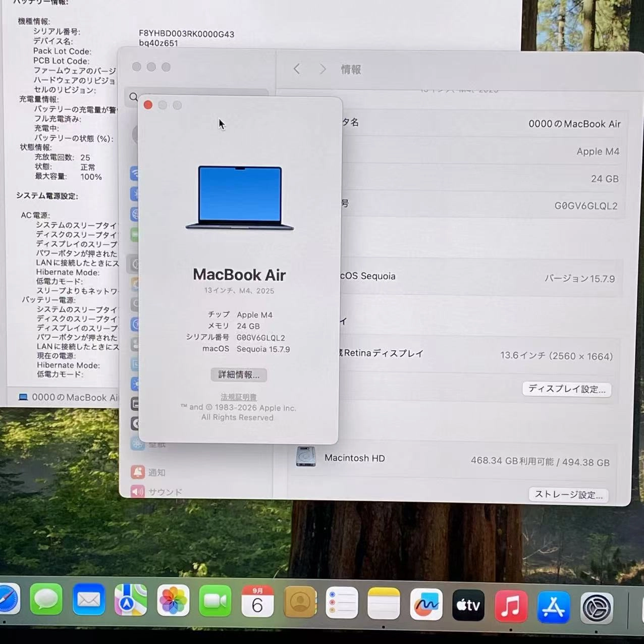Click the 状態: 正常 line in System Information
The height and width of the screenshot is (644, 644).
click(x=65, y=167)
